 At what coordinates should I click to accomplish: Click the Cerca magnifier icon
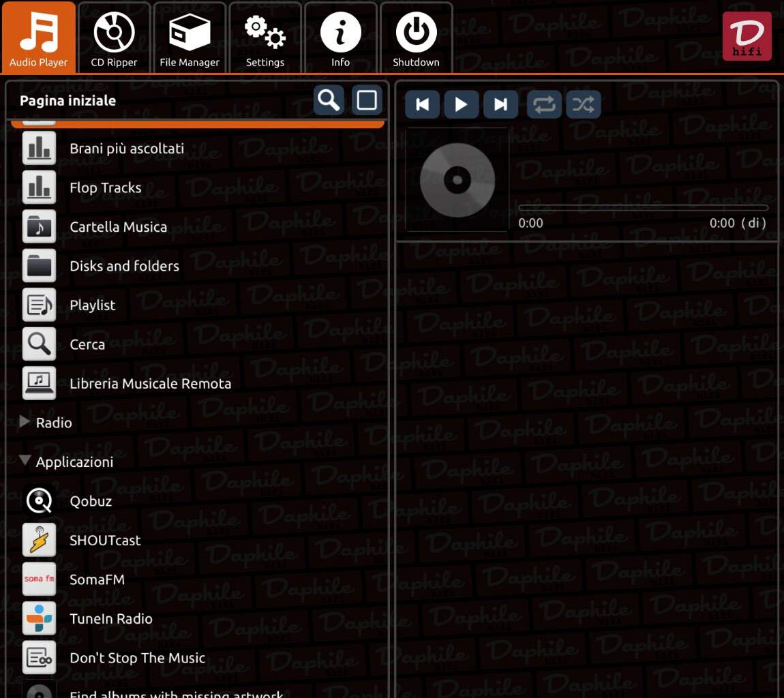[x=39, y=344]
